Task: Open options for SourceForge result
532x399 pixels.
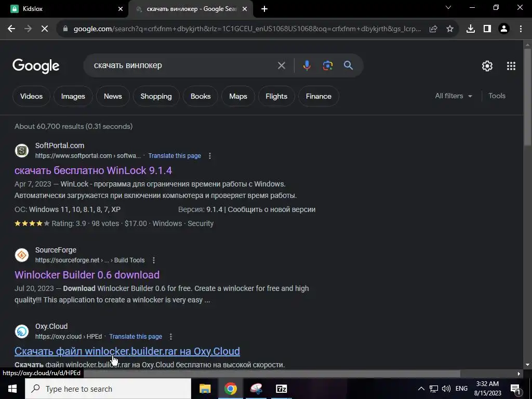Action: coord(154,260)
